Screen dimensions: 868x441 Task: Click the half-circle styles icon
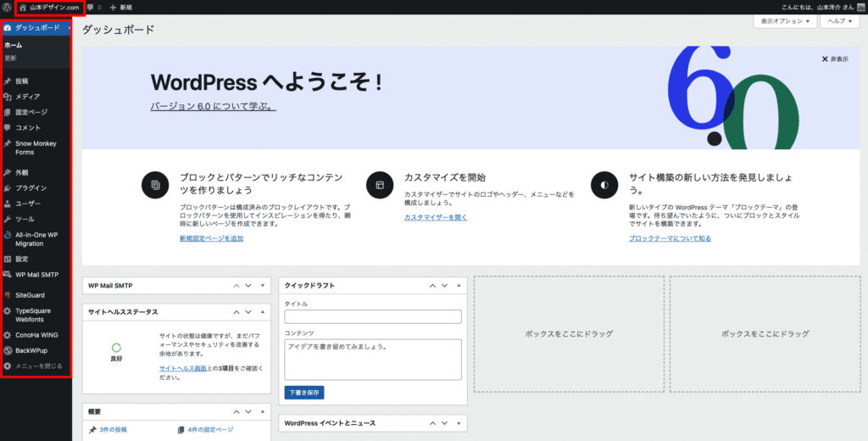click(604, 185)
